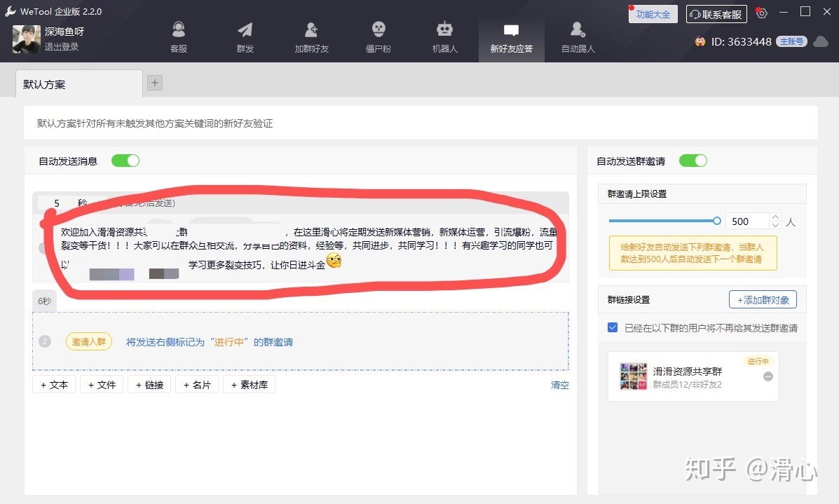Select the 群发 mass send icon
The height and width of the screenshot is (504, 839).
coord(245,36)
